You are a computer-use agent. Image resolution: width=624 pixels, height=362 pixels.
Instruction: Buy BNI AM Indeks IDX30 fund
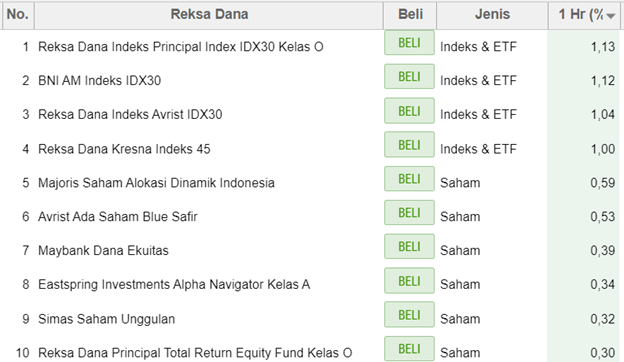point(409,76)
